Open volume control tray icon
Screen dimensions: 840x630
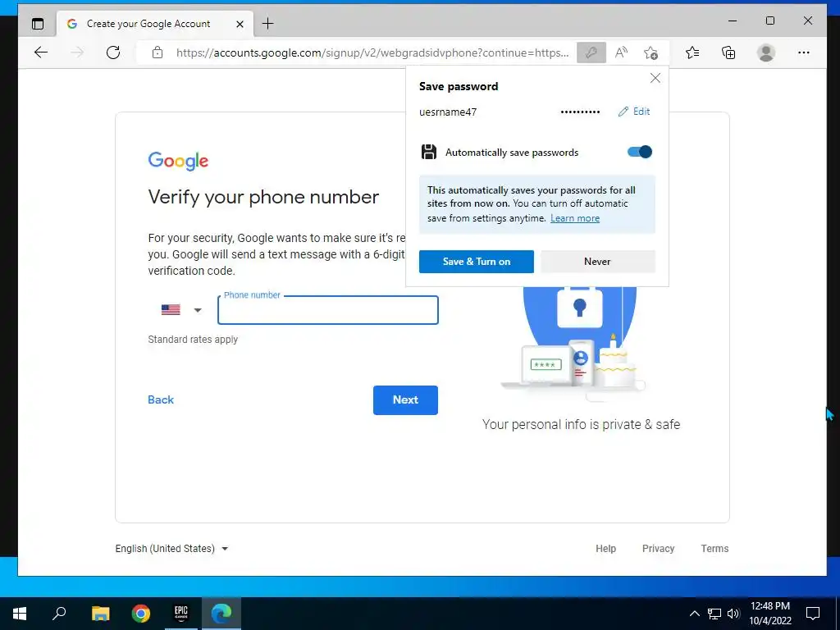click(x=733, y=614)
